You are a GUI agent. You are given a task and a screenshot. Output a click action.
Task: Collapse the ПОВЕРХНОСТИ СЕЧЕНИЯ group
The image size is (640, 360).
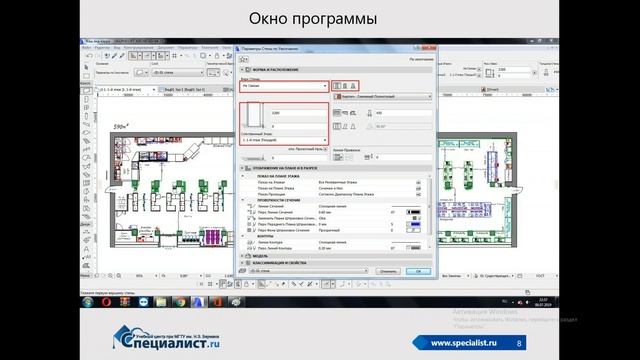point(243,200)
